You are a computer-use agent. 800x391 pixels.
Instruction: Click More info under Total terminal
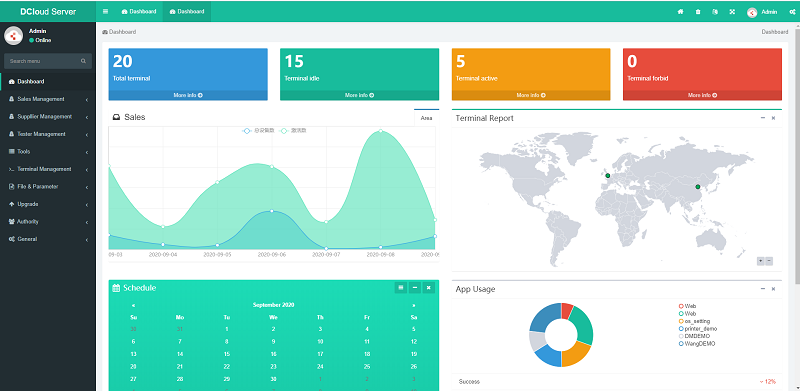[x=188, y=95]
